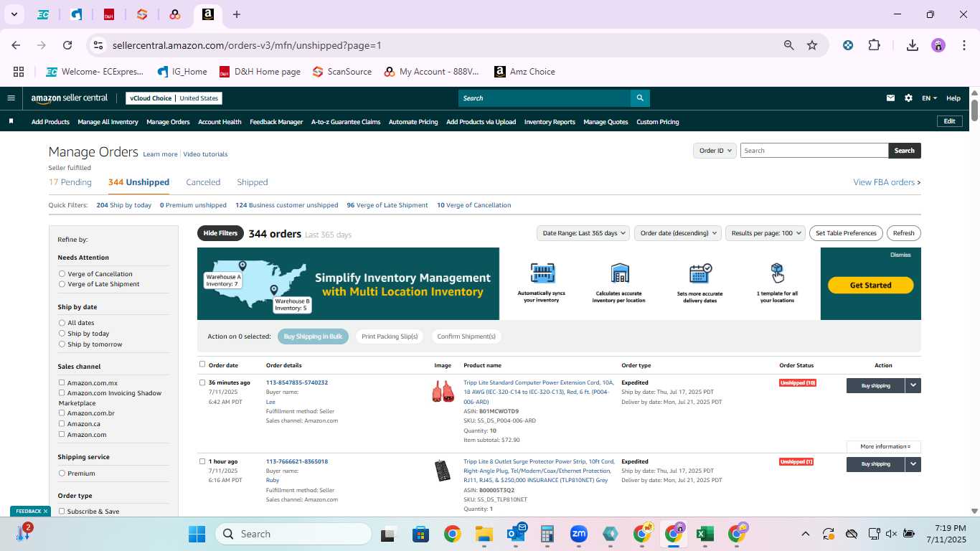Open the Seller Central hamburger menu

click(11, 98)
